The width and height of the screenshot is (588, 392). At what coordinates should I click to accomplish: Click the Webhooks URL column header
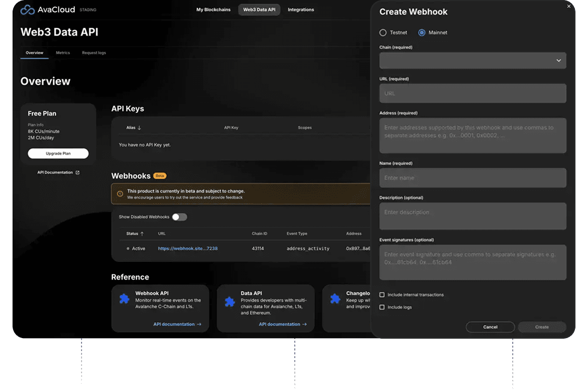(162, 234)
